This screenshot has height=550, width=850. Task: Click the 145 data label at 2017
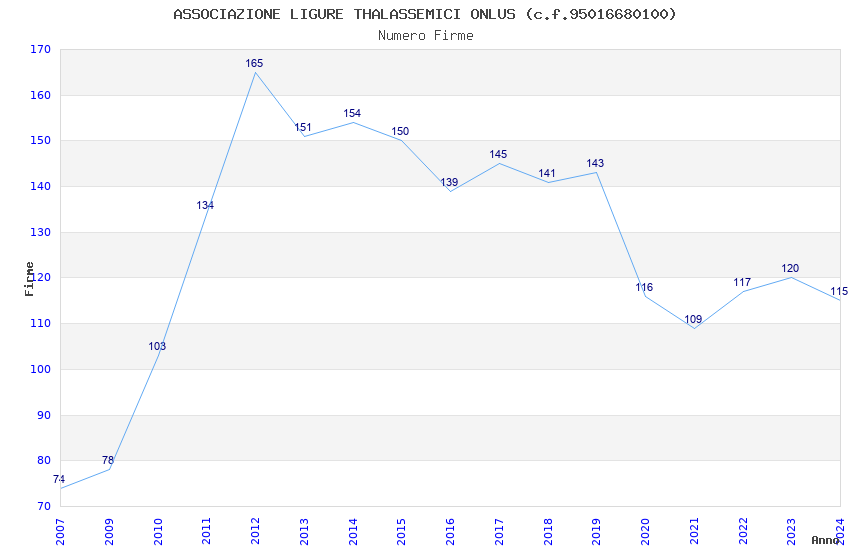(498, 154)
